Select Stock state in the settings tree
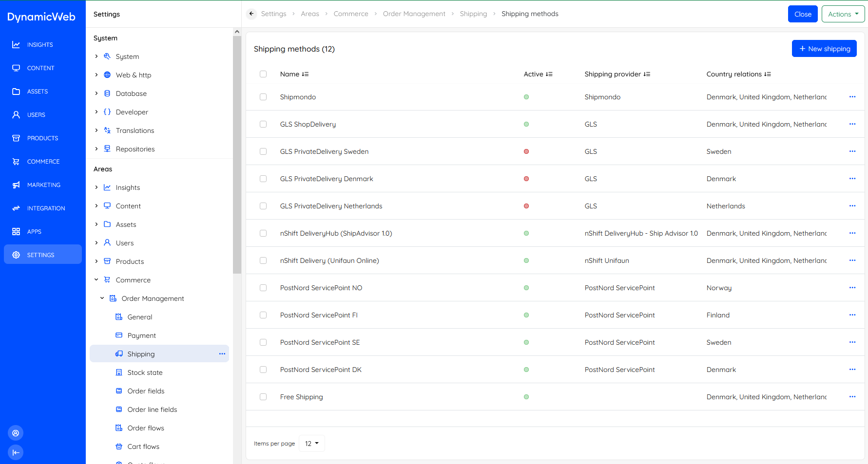The image size is (868, 464). (x=145, y=372)
